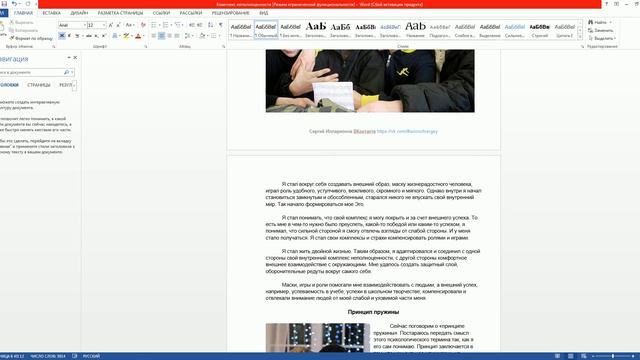Align text to the left
This screenshot has height=360, width=640.
point(154,36)
